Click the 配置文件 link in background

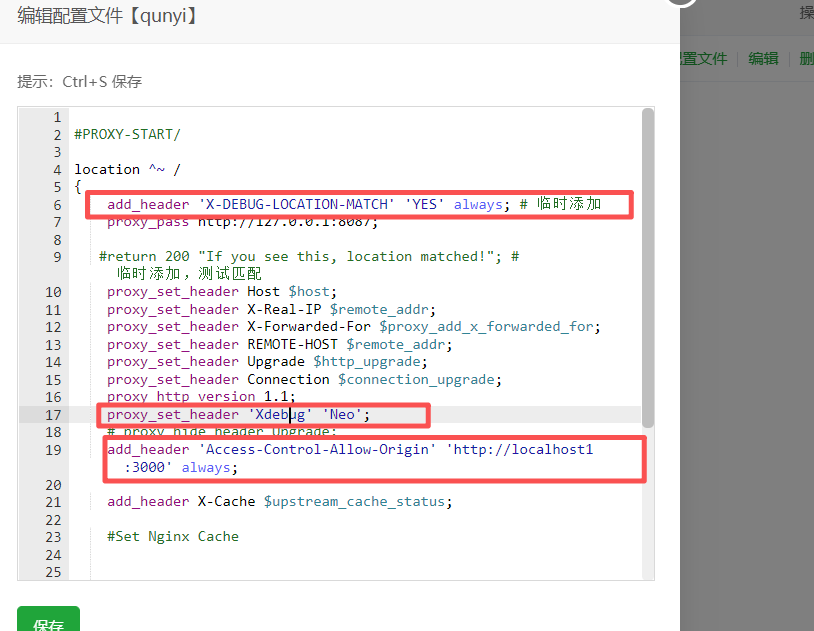tap(704, 58)
